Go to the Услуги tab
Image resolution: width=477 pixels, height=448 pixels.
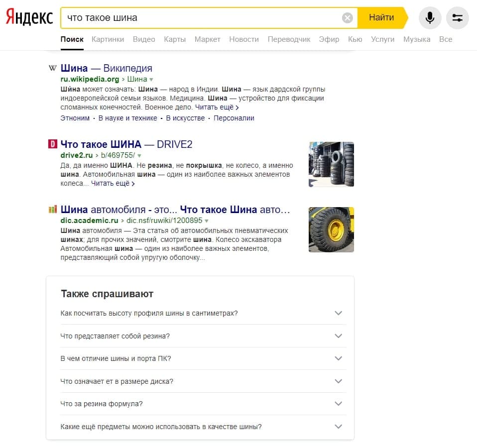tap(383, 39)
